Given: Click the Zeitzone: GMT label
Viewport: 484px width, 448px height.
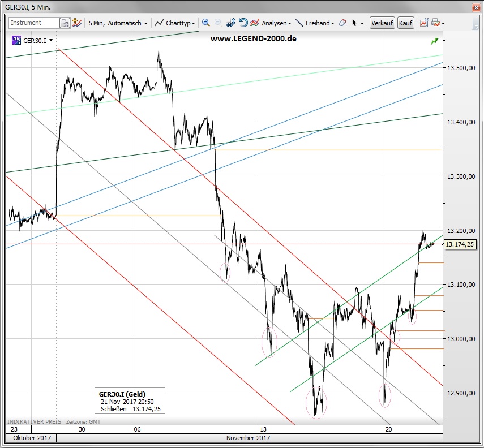Looking at the screenshot, I should coord(83,421).
